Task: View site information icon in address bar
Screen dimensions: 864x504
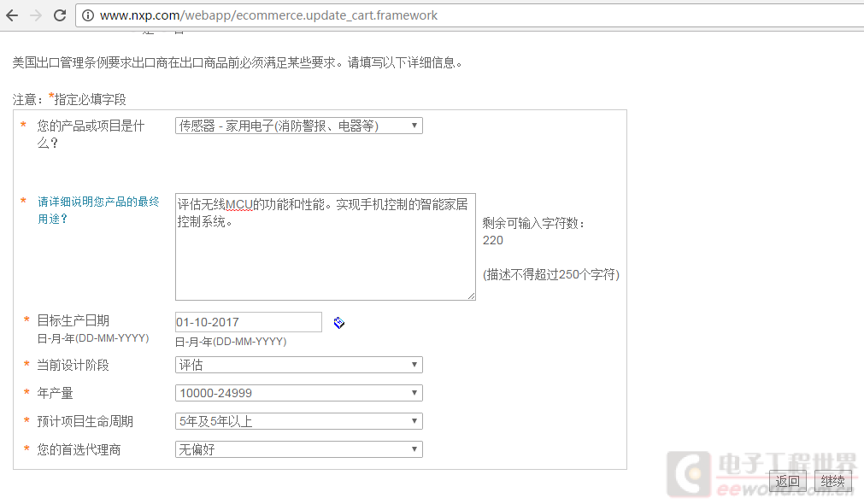Action: coord(88,15)
